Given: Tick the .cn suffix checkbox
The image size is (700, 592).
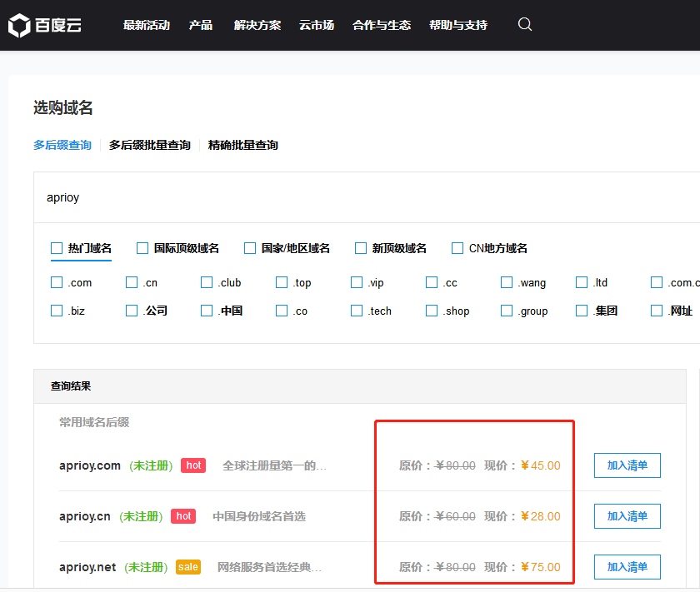Looking at the screenshot, I should 132,282.
